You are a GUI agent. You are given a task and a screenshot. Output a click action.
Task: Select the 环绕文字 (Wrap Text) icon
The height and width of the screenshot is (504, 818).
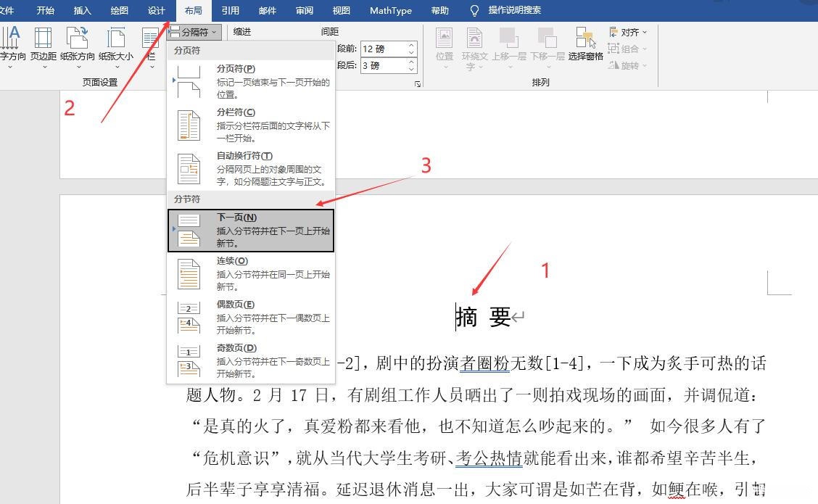coord(473,40)
